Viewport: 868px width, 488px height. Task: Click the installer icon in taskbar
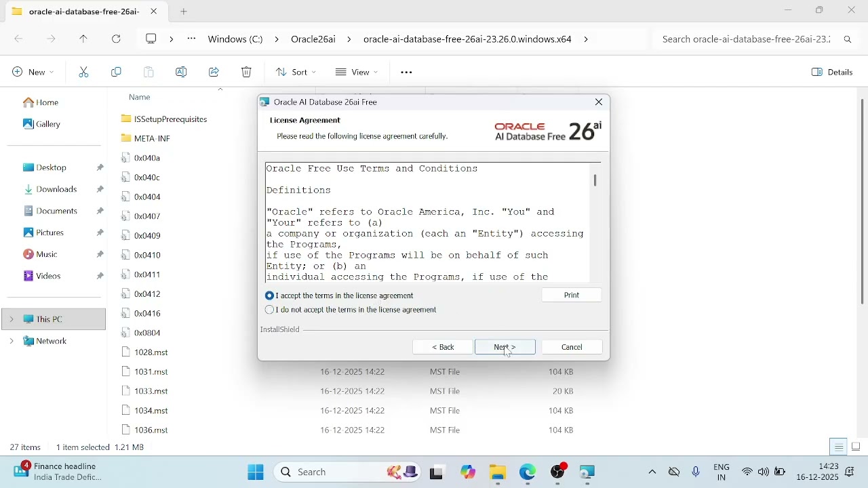[x=588, y=473]
